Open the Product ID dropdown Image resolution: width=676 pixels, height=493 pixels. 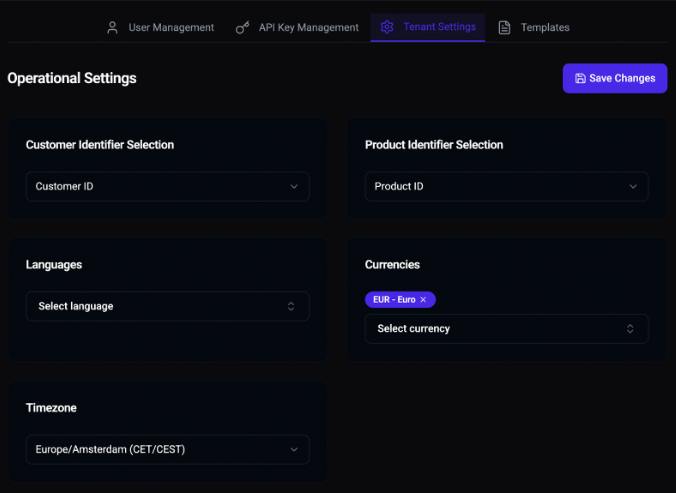(x=506, y=186)
